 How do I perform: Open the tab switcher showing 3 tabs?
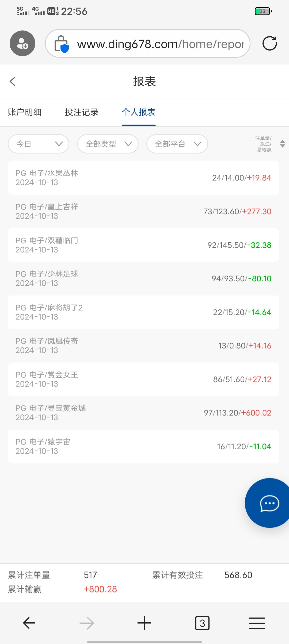click(202, 623)
